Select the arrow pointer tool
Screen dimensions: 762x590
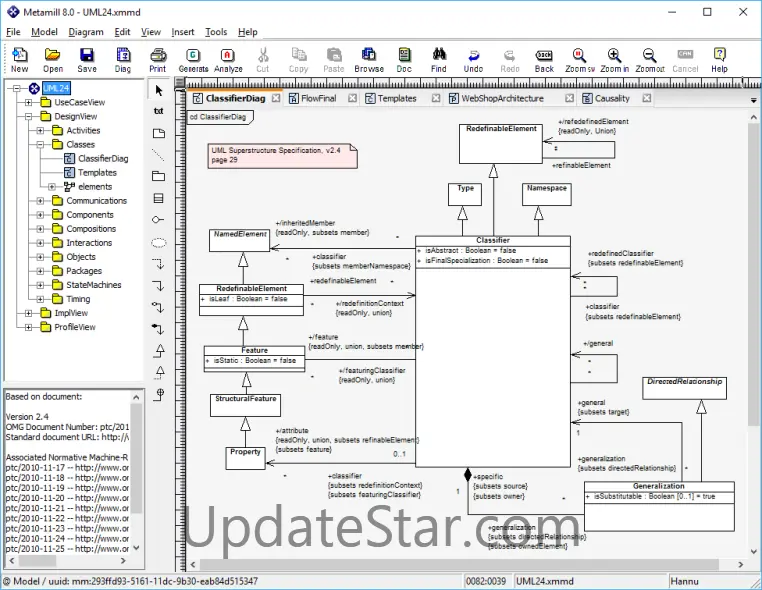(158, 90)
